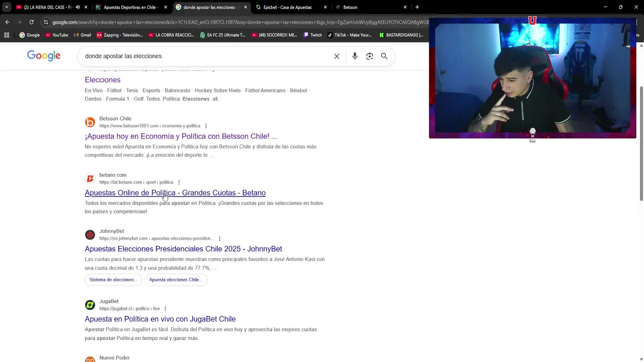
Task: Click the jugabet.cl URL text
Action: (129, 309)
